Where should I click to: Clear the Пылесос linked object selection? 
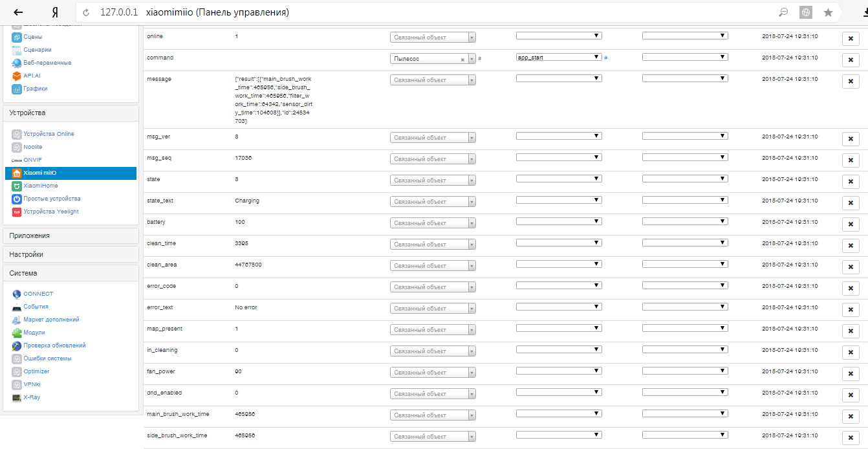coord(462,59)
